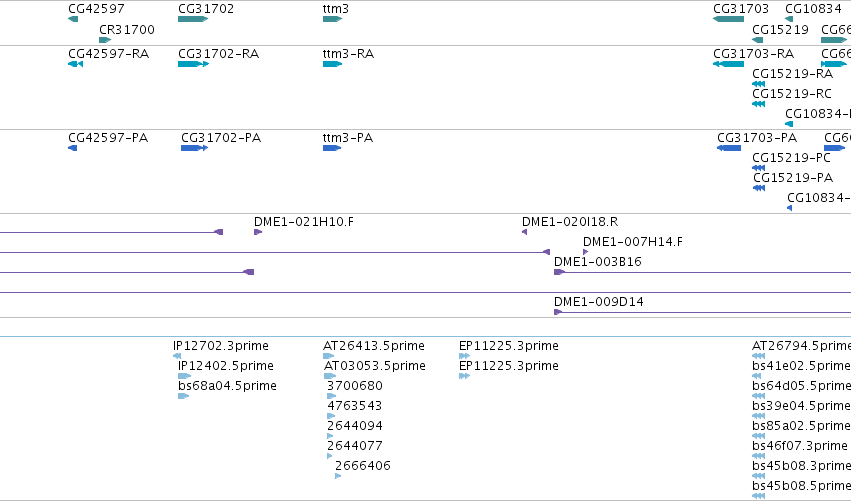The height and width of the screenshot is (501, 851).
Task: Select the CG15219-RA transcript label
Action: [792, 73]
